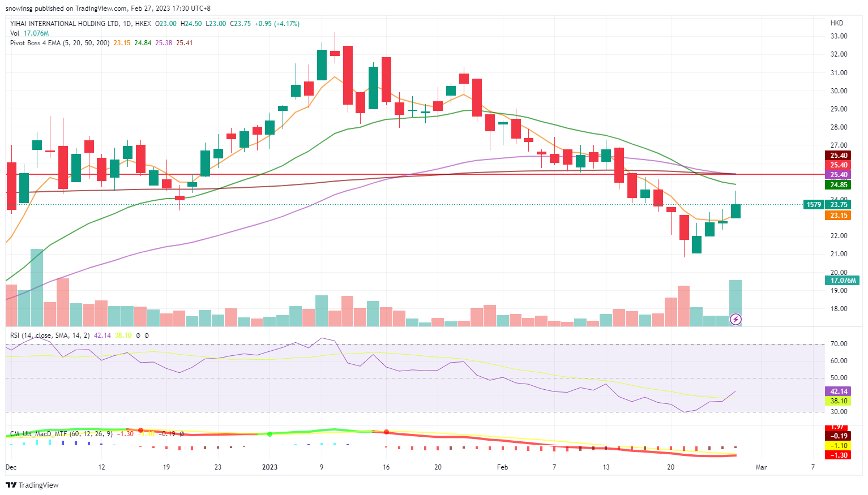Image resolution: width=868 pixels, height=495 pixels.
Task: Click the dark red 25.40 tag at top of the stack
Action: (x=839, y=156)
